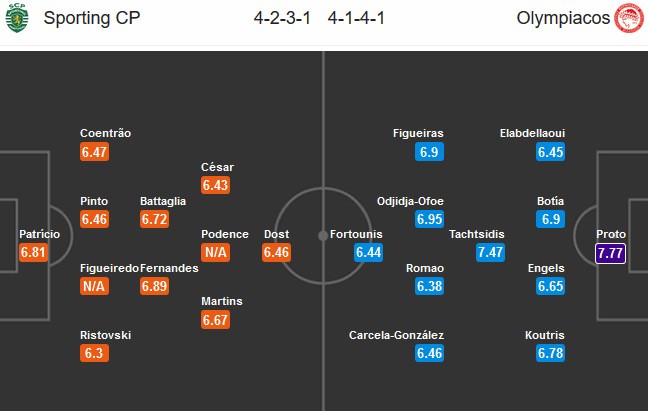Click the Sporting CP club crest
648x411 pixels.
(x=17, y=18)
